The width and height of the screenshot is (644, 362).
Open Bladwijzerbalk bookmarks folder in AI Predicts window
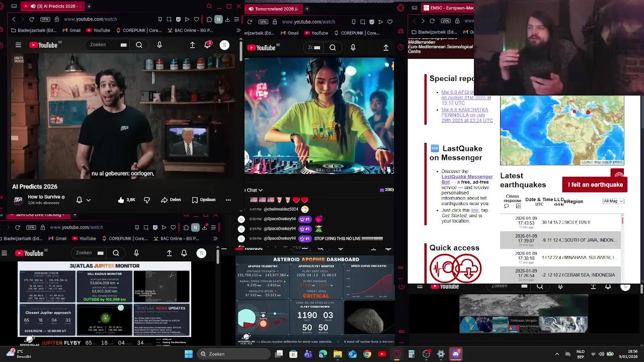click(x=33, y=31)
